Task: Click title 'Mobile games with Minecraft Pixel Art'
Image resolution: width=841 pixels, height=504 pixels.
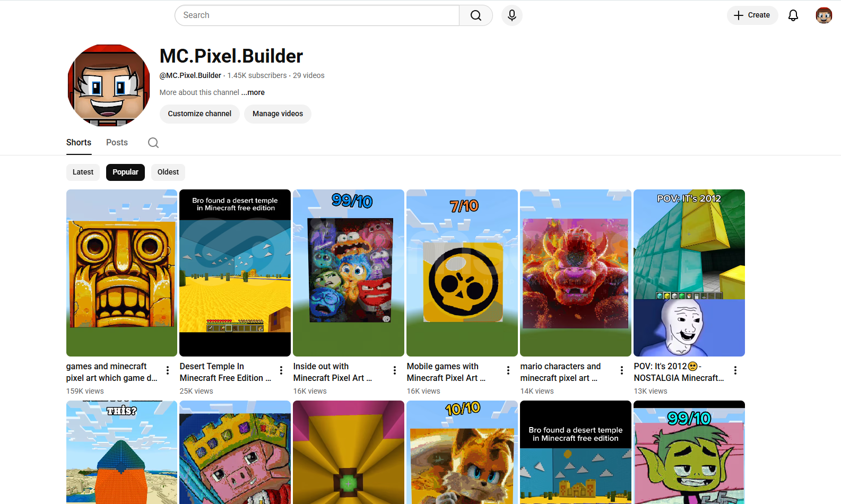Action: 446,372
